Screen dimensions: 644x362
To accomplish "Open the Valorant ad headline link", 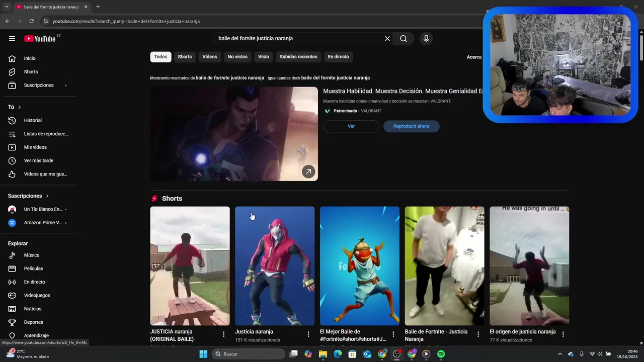I will click(x=403, y=91).
